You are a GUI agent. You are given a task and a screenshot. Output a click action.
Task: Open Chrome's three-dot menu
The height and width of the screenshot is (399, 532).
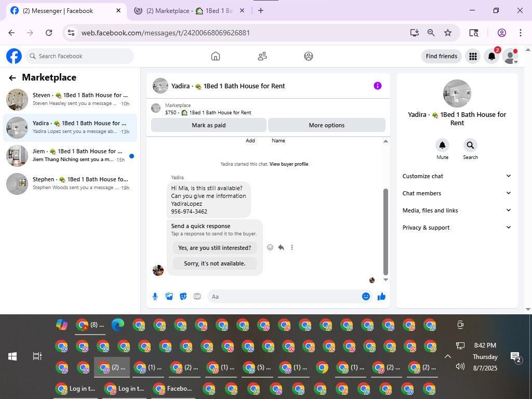521,33
